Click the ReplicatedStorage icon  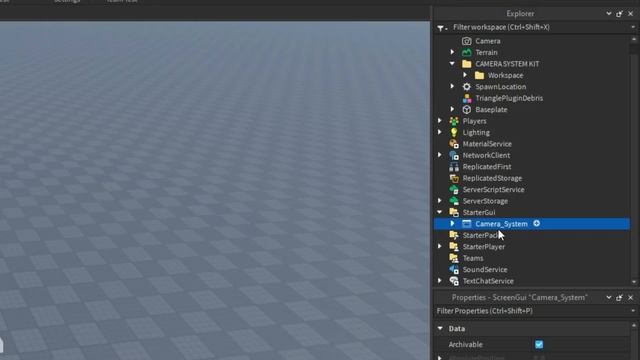tap(454, 178)
